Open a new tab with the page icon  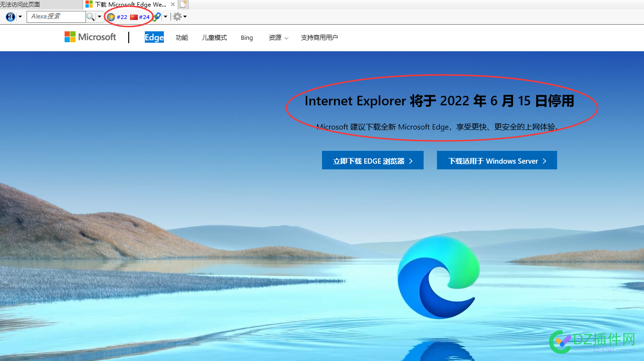183,4
